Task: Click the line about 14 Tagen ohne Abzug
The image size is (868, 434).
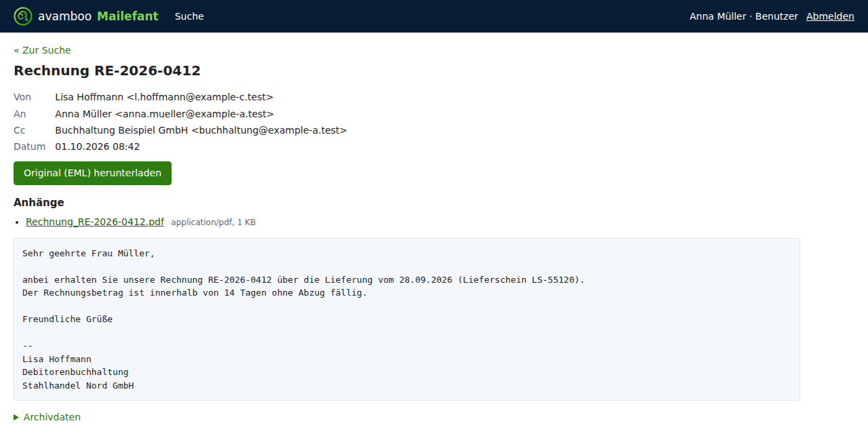Action: click(x=195, y=293)
